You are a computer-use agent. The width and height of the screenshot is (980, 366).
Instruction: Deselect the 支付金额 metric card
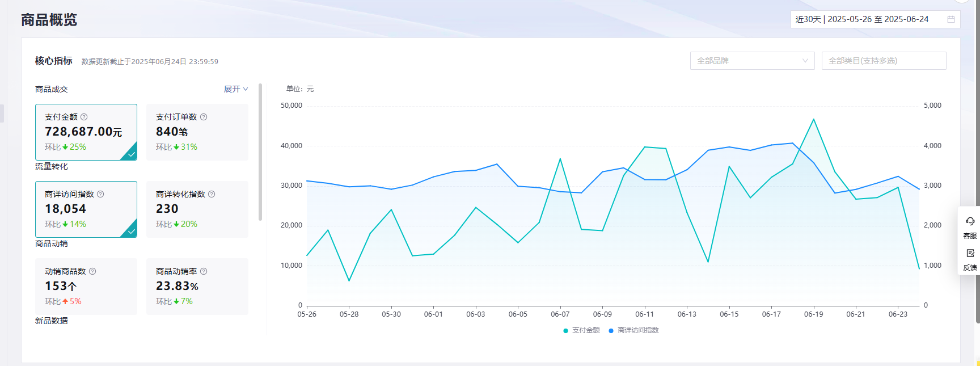click(86, 132)
